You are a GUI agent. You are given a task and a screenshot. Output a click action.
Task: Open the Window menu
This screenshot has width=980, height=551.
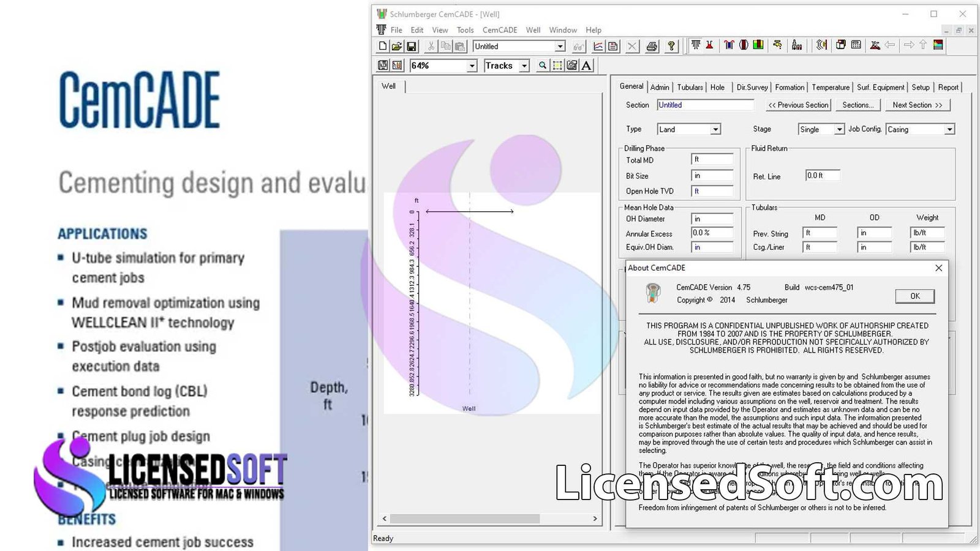coord(563,30)
